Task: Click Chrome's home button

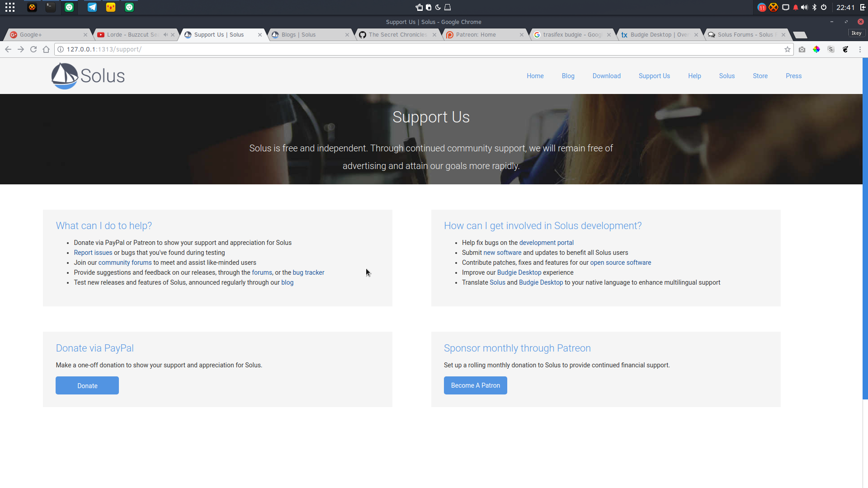Action: 46,49
